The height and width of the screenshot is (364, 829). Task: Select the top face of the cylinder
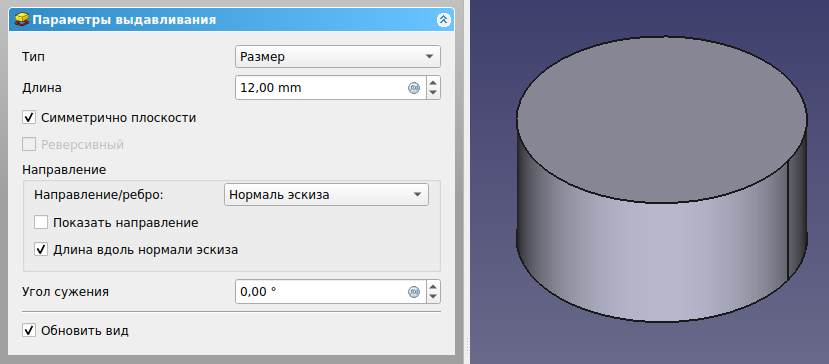tap(662, 120)
